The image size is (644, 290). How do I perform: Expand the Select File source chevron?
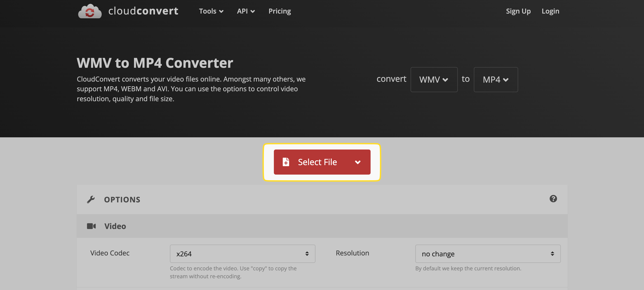pyautogui.click(x=357, y=162)
